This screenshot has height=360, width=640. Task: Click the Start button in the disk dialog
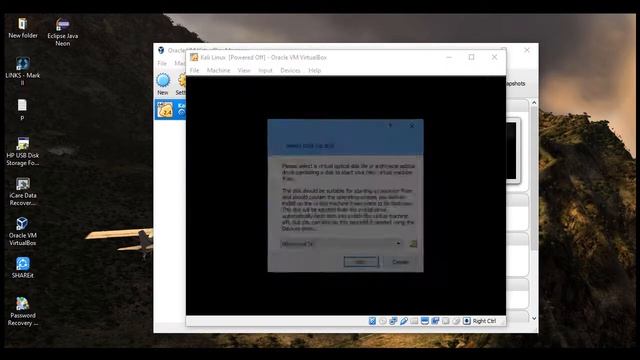(361, 262)
